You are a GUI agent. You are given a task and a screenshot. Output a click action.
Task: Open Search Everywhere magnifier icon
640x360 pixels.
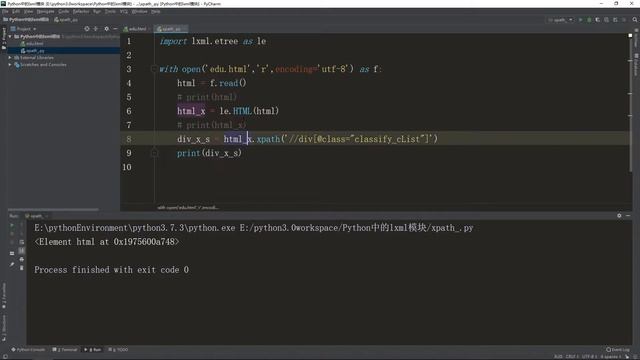pyautogui.click(x=635, y=20)
